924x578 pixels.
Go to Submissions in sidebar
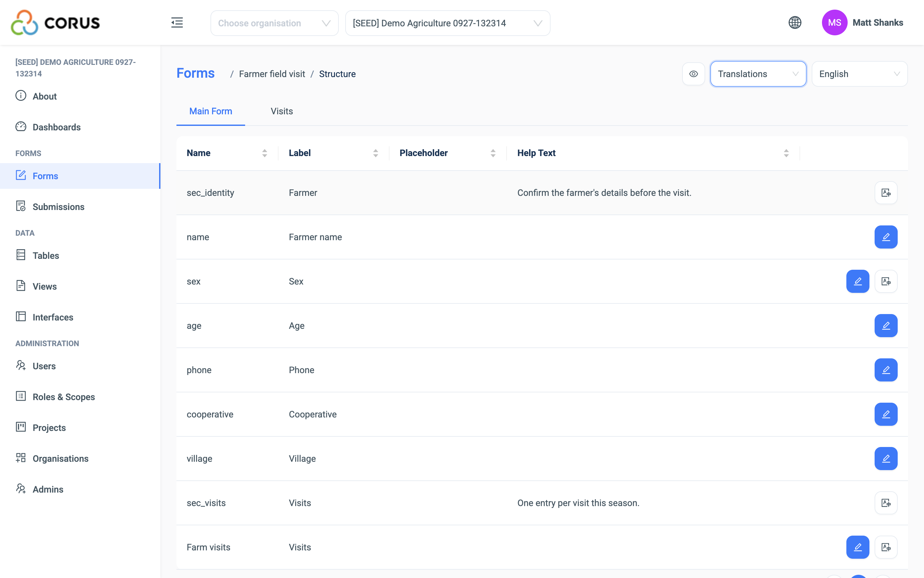pos(80,207)
